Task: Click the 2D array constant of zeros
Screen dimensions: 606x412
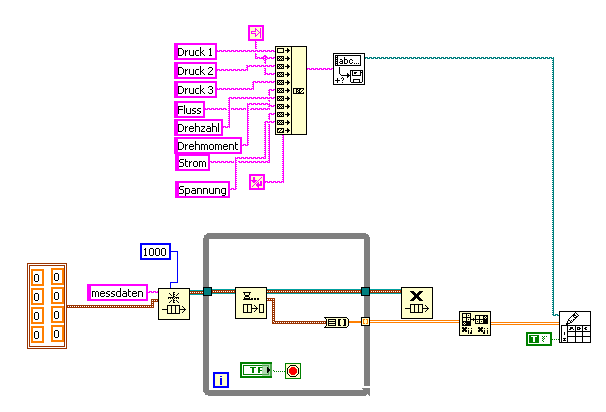Action: (x=47, y=306)
